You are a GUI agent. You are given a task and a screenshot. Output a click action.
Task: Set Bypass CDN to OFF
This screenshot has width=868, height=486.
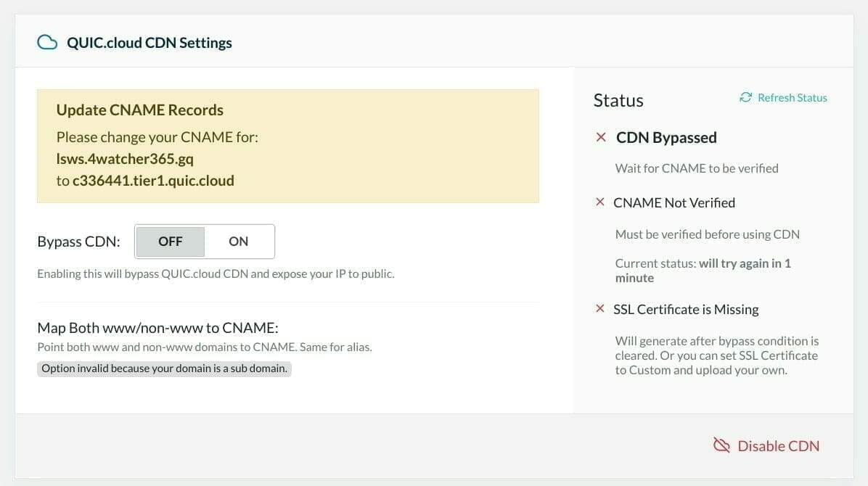170,242
